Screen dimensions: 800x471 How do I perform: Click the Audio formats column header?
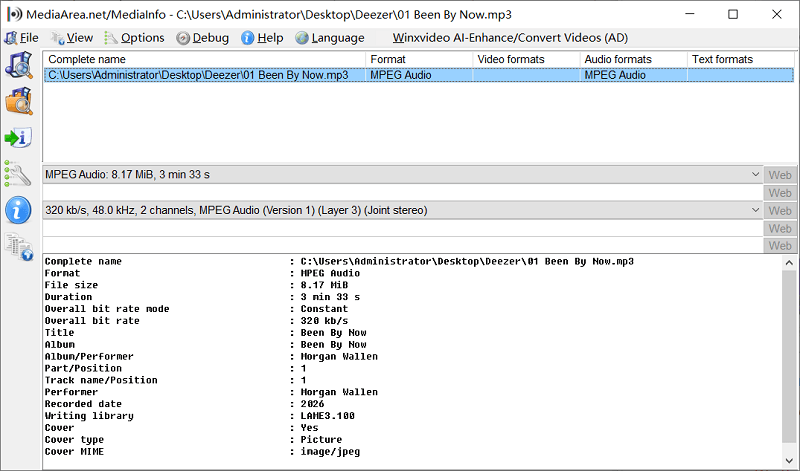634,59
